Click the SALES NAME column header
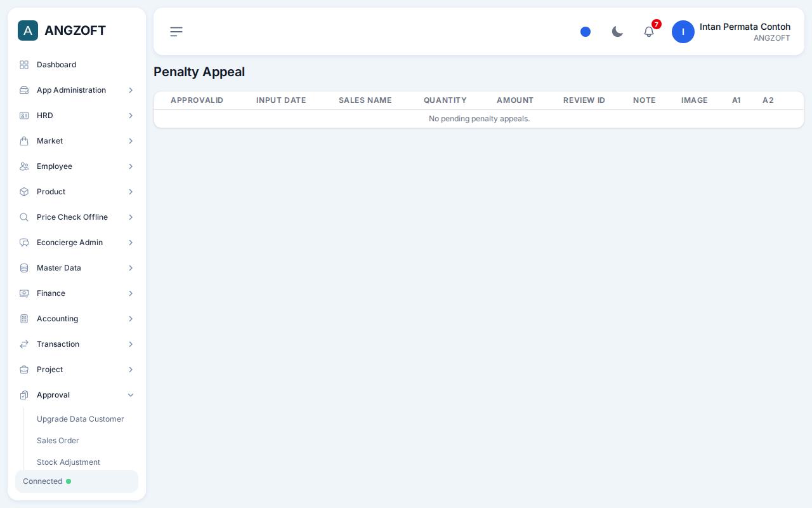This screenshot has width=812, height=508. click(x=365, y=100)
